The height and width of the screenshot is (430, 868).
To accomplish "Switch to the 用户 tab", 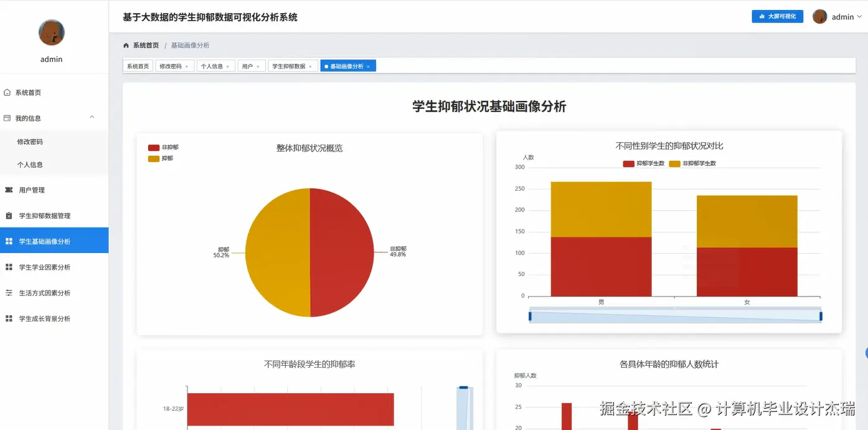I will (x=252, y=66).
